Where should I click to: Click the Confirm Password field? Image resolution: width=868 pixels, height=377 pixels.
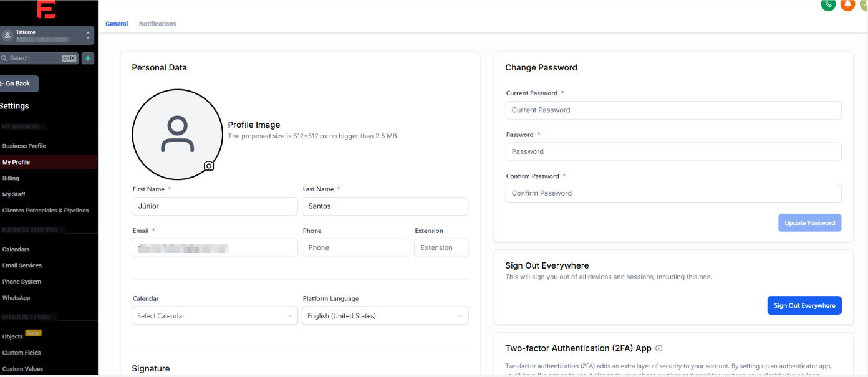[673, 193]
